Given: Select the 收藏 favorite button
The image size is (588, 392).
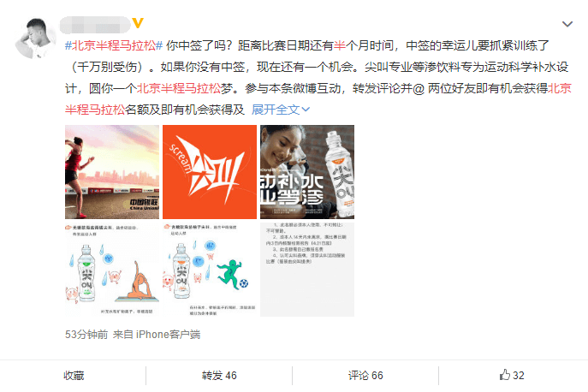Looking at the screenshot, I should pyautogui.click(x=74, y=376).
